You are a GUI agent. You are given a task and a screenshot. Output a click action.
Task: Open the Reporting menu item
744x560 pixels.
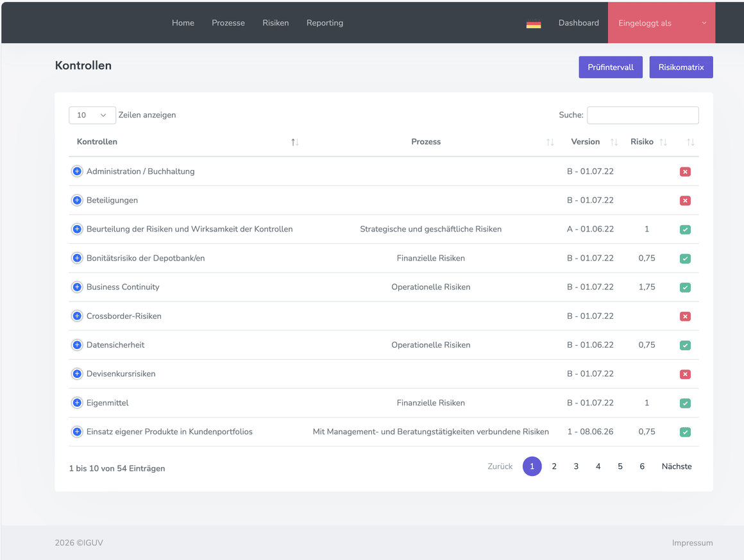325,23
